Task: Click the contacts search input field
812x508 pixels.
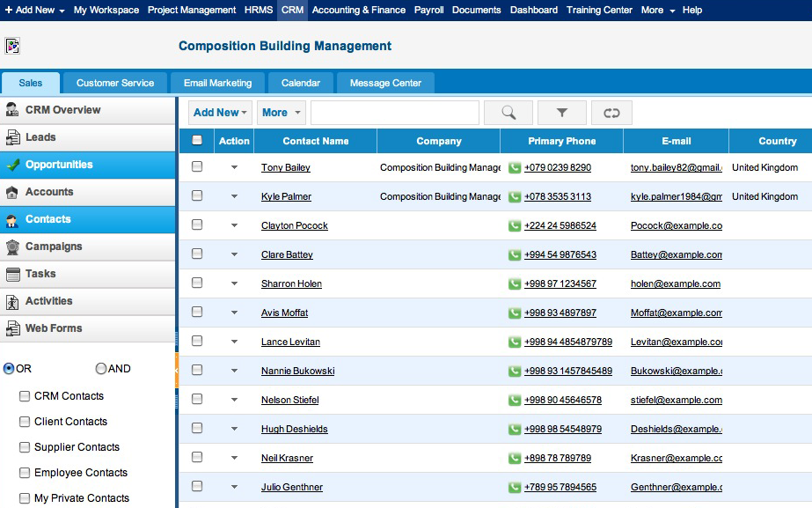Action: tap(395, 113)
